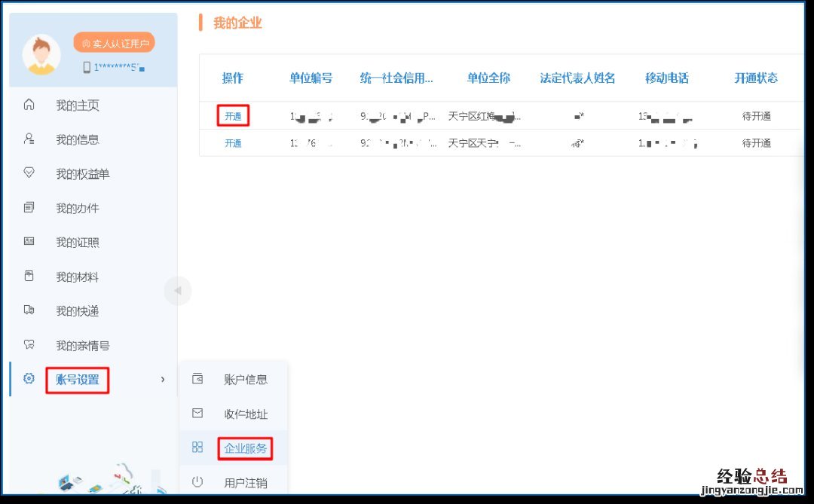Choose 账户信息 from the submenu
Viewport: 814px width, 504px height.
pos(246,380)
